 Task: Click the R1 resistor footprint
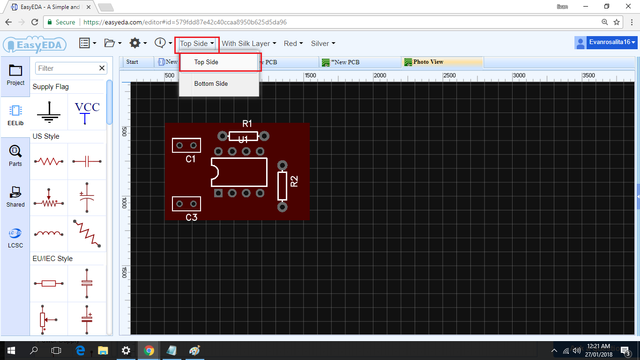tap(243, 136)
